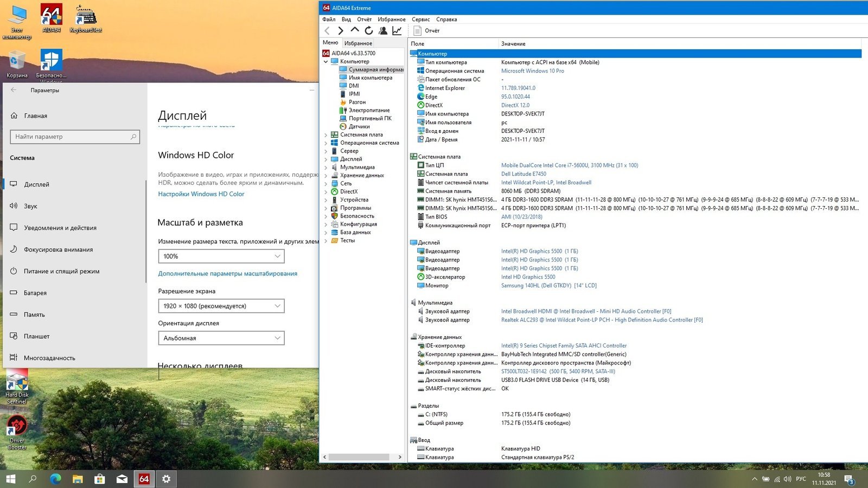Open the Справка menu

(x=446, y=20)
